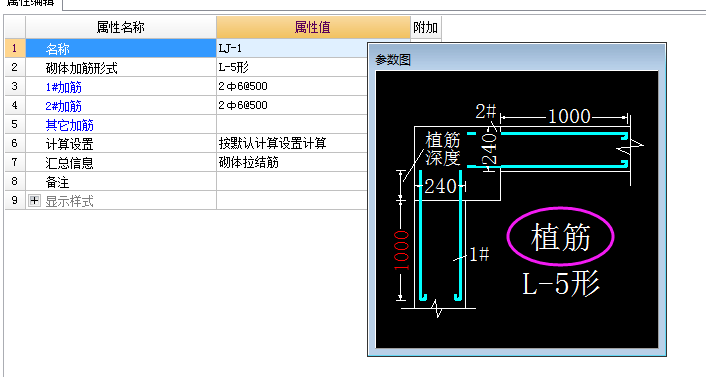
Task: Click the 1# label in diagram
Action: pyautogui.click(x=479, y=254)
